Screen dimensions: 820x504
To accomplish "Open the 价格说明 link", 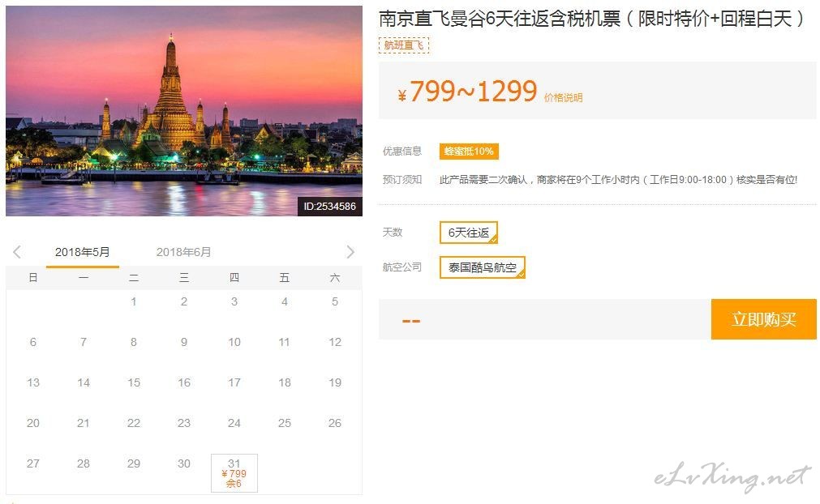I will click(563, 98).
